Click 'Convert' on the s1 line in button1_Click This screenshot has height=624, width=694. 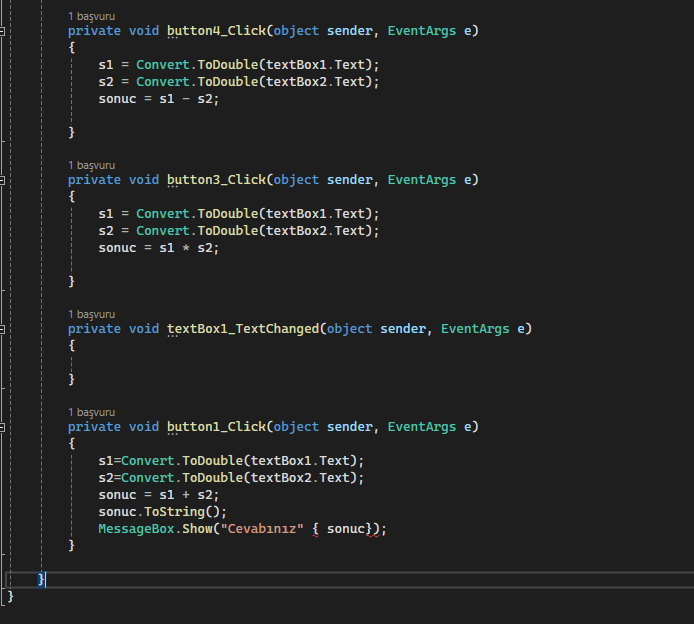[x=147, y=461]
